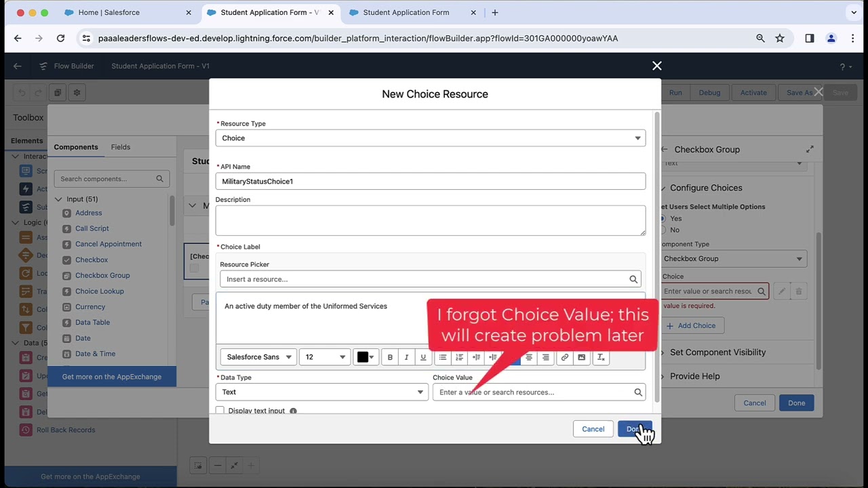Open the font size 12 dropdown
Viewport: 868px width, 488px height.
(325, 357)
